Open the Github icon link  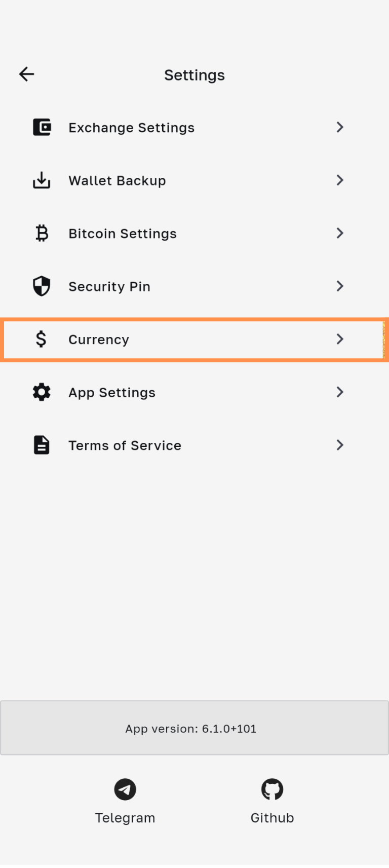click(272, 789)
